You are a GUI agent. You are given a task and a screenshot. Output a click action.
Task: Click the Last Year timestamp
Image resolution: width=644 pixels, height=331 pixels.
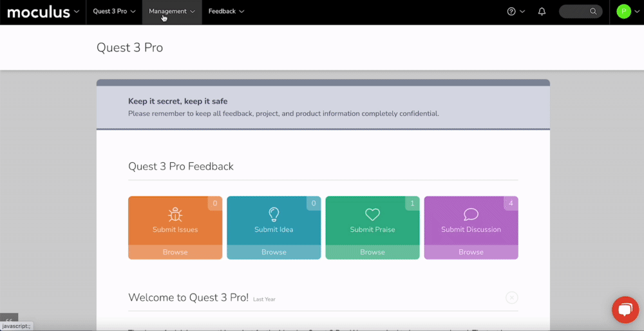point(264,299)
